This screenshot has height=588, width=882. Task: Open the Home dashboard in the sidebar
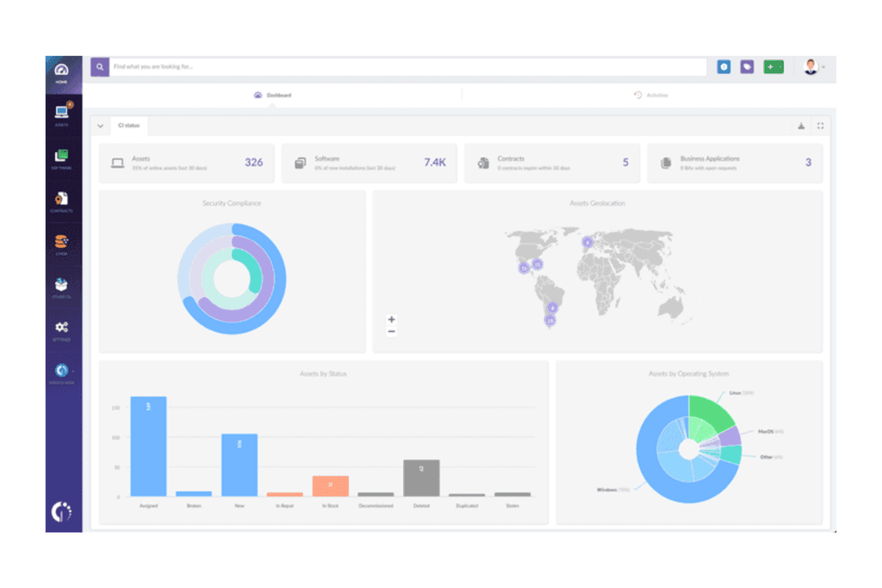point(61,73)
